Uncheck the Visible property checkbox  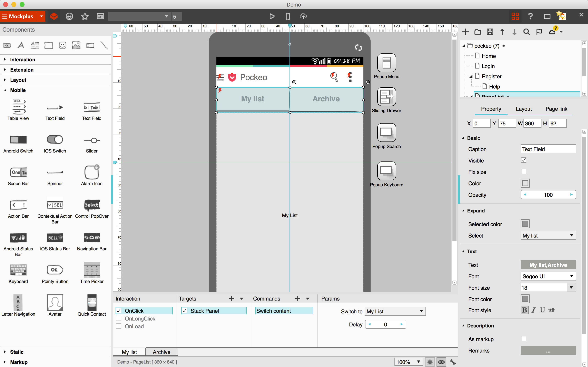524,160
